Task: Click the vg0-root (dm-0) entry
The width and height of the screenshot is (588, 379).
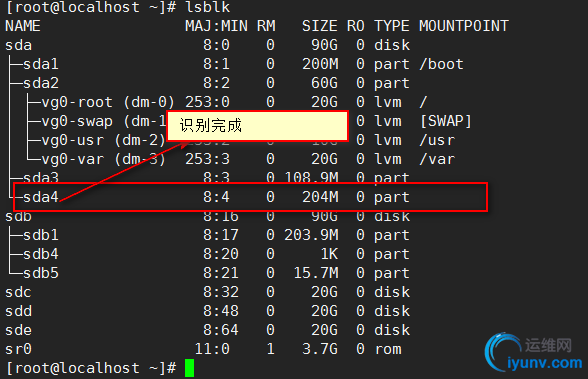Action: [x=108, y=102]
